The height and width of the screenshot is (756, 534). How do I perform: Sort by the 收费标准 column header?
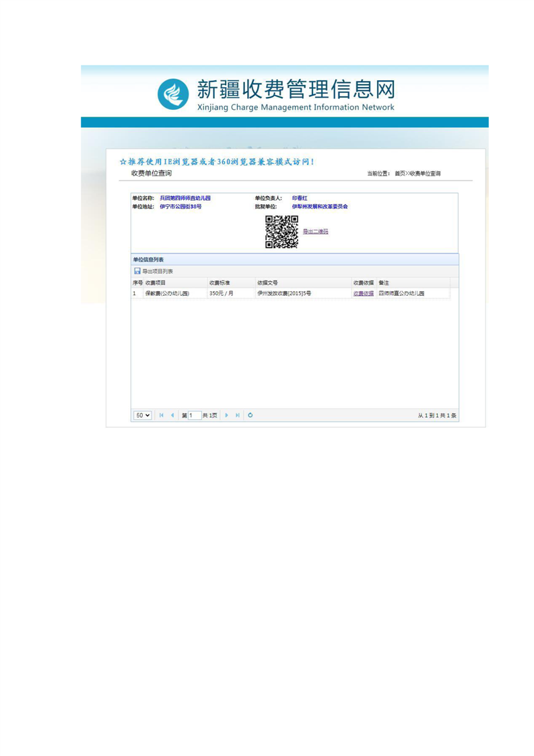tap(232, 282)
